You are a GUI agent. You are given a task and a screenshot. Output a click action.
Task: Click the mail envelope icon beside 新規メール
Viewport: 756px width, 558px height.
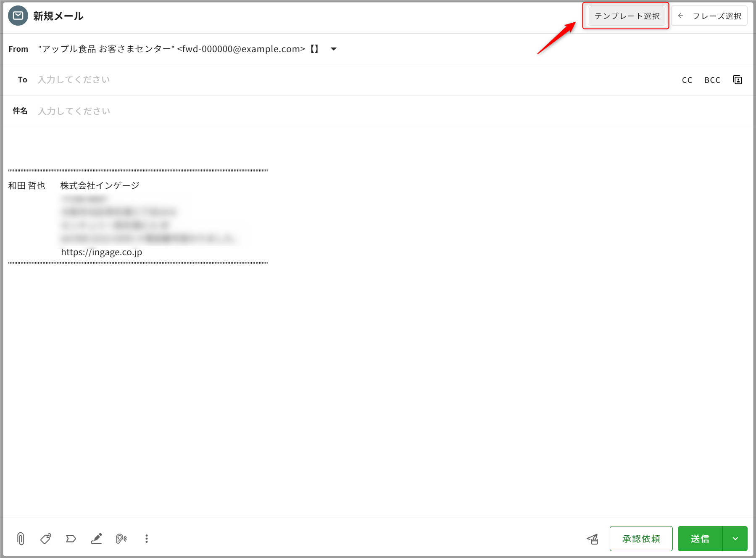tap(18, 16)
